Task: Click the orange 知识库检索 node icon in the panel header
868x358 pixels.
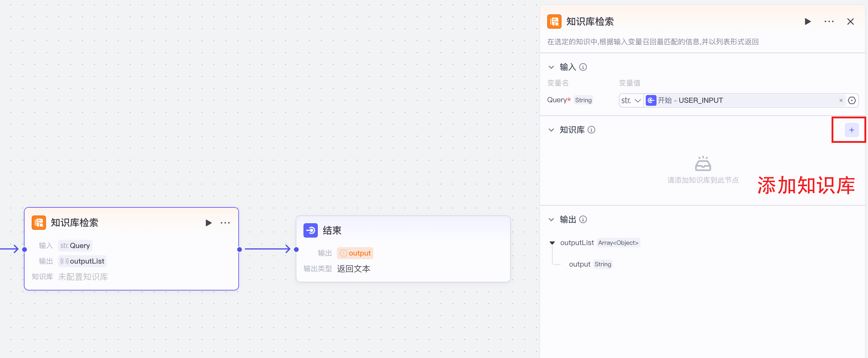Action: coord(554,21)
